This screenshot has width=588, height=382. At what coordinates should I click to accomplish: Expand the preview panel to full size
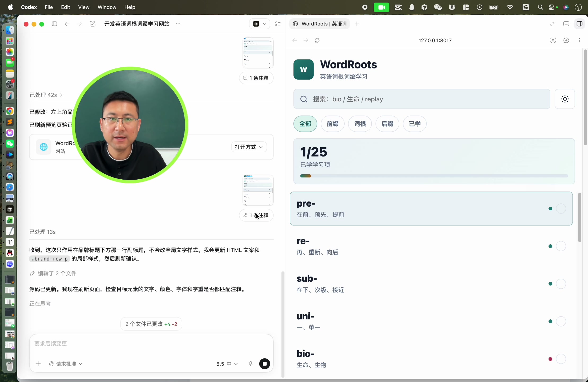point(552,24)
